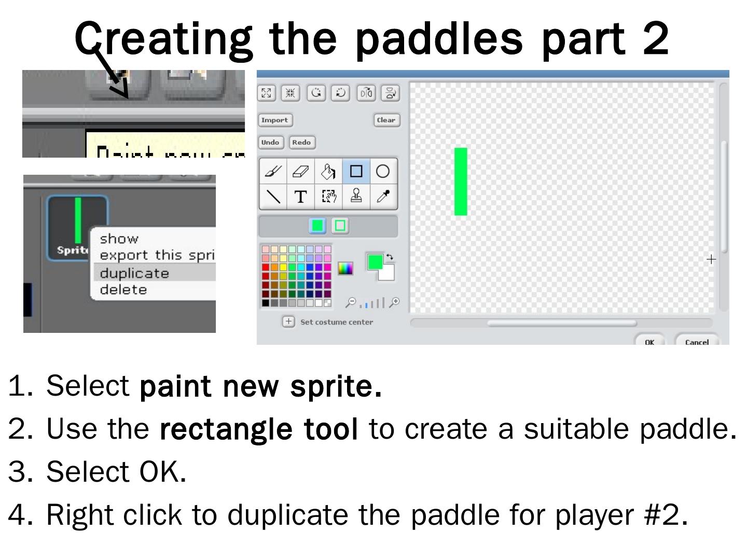Click the white background color box
This screenshot has height=560, width=747.
(388, 273)
